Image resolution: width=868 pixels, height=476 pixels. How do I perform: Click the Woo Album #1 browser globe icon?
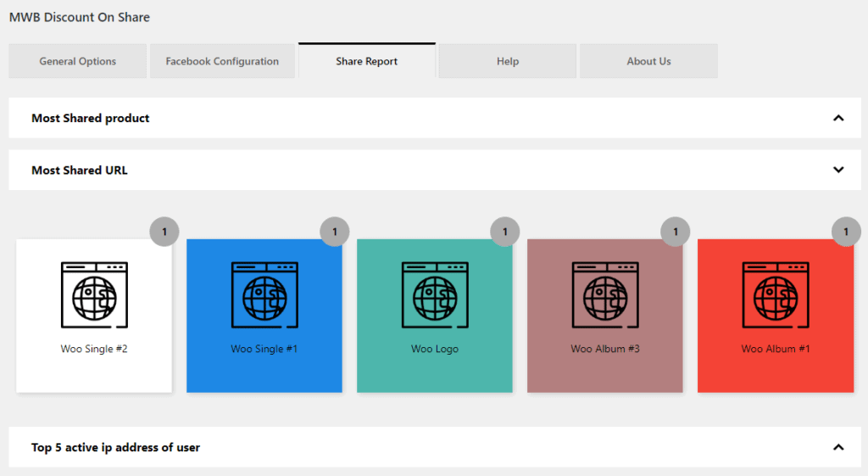click(776, 294)
